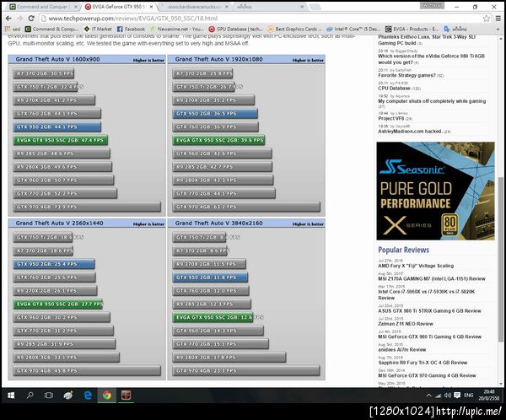Click GTX 970 4GB 63.2 FPS bar
Viewport: 506px width, 420px height.
(x=246, y=207)
